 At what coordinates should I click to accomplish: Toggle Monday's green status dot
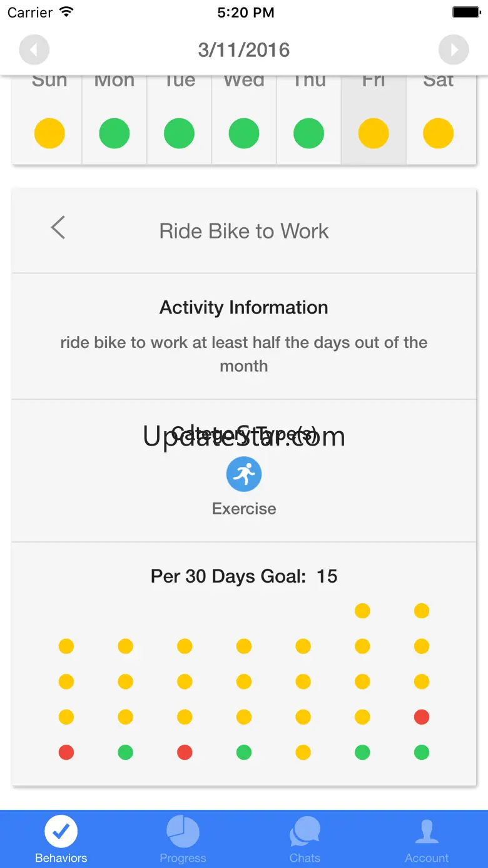click(114, 133)
